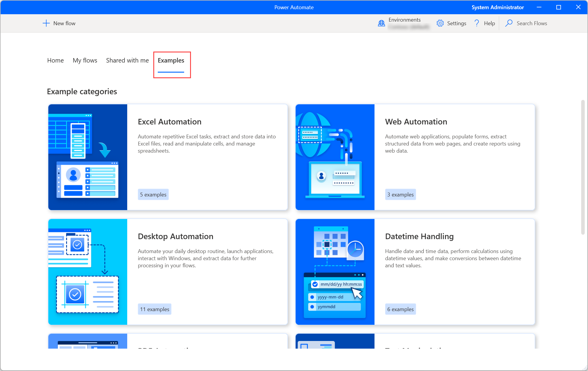Screen dimensions: 588x371
Task: Click the Desktop Automation category icon
Action: [x=88, y=271]
